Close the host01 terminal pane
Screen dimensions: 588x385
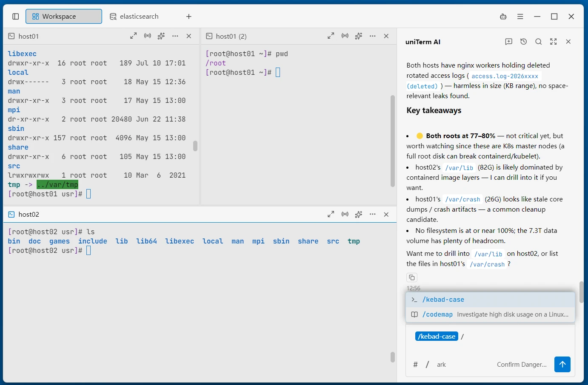pyautogui.click(x=189, y=36)
